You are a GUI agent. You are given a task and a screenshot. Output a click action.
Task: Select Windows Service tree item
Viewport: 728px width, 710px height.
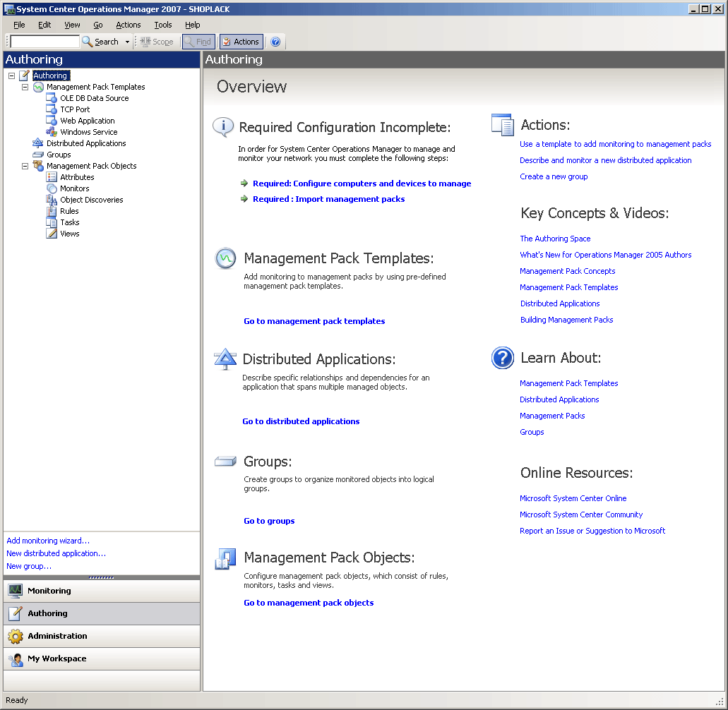(x=89, y=132)
